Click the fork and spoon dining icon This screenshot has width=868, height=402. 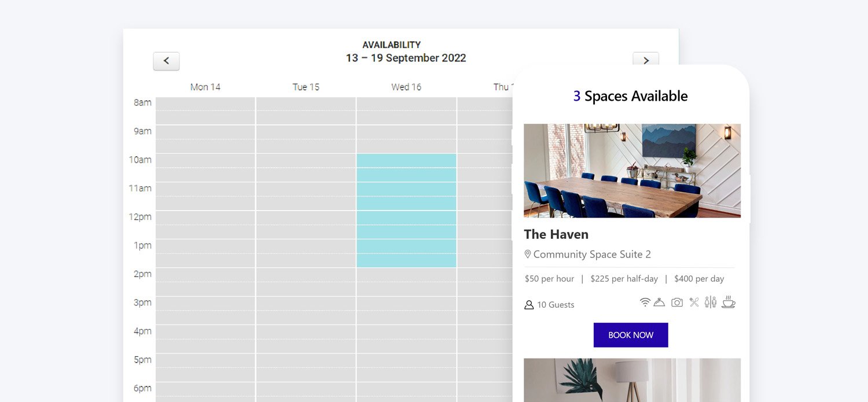pos(694,302)
